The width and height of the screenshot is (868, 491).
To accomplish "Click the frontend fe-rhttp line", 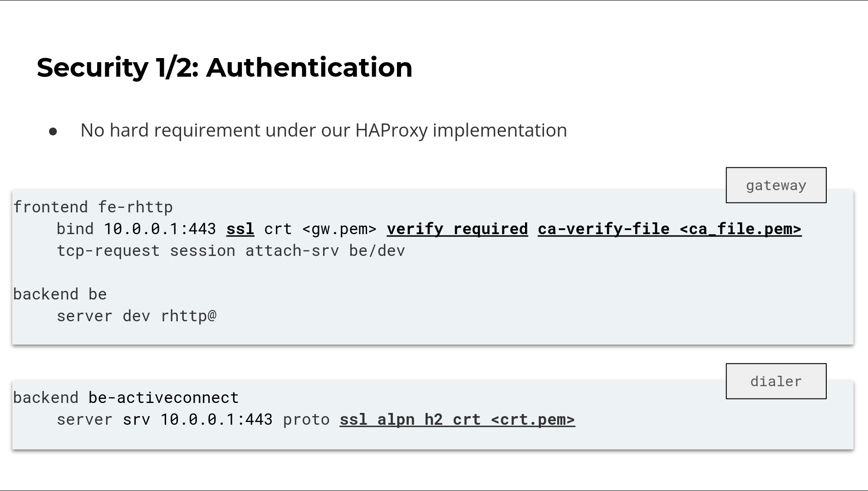I will coord(93,207).
